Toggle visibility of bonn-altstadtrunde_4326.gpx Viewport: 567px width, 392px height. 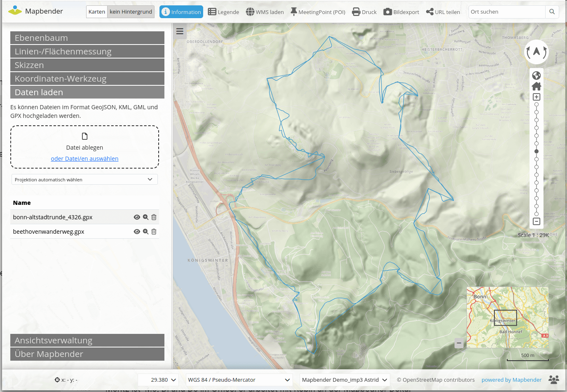tap(137, 217)
